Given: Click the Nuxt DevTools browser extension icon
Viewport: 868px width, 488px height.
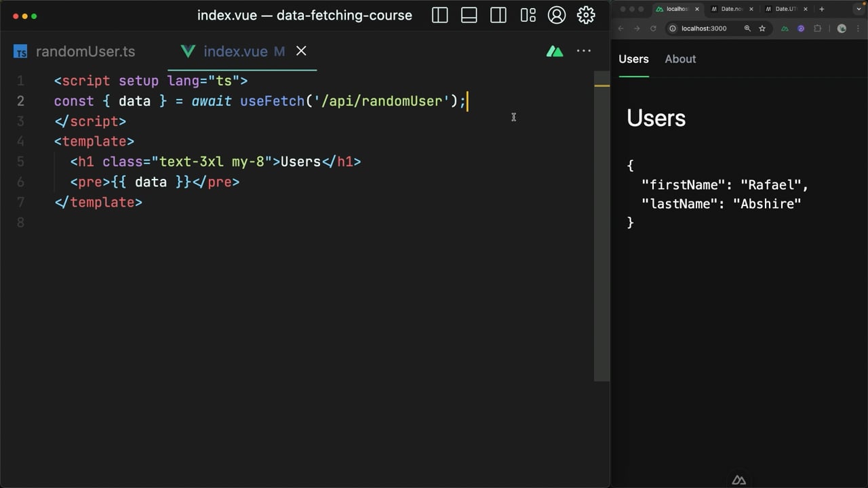Looking at the screenshot, I should (785, 28).
